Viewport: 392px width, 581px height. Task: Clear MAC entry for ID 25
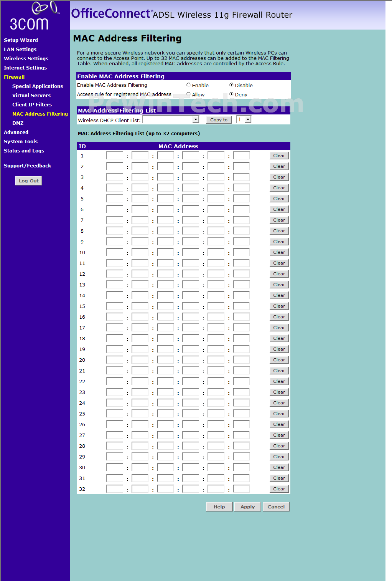coord(279,414)
